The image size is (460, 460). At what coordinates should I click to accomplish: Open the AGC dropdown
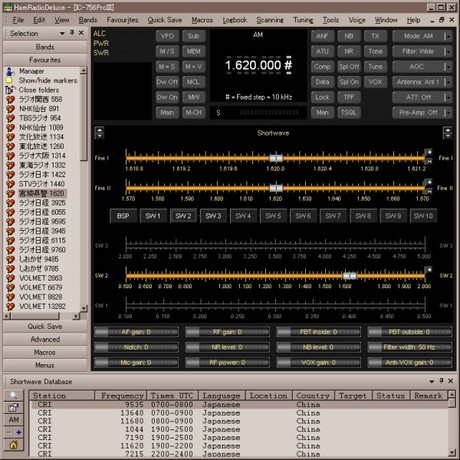422,67
